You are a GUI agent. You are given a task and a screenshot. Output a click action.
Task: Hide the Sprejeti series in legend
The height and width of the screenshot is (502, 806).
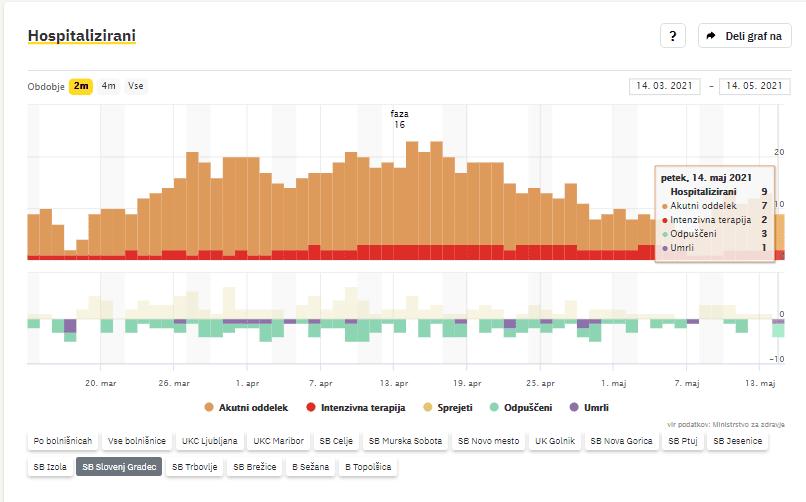(x=448, y=407)
